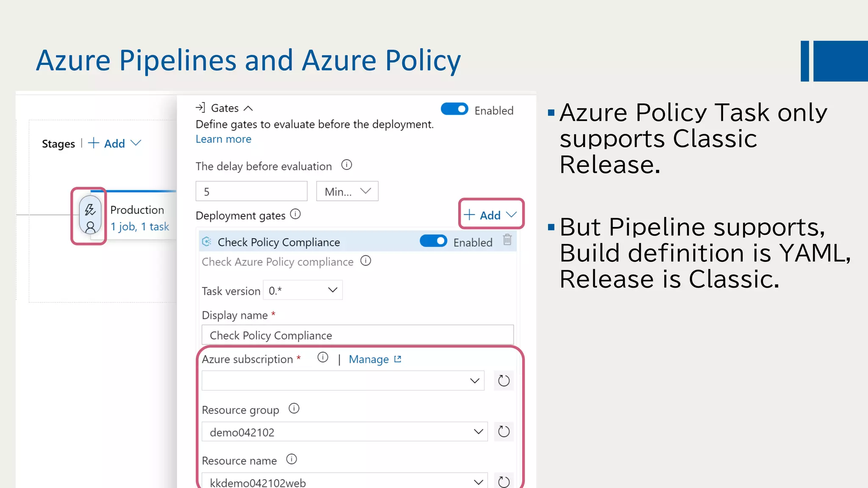Click Add next to Stages
This screenshot has width=868, height=488.
click(106, 143)
